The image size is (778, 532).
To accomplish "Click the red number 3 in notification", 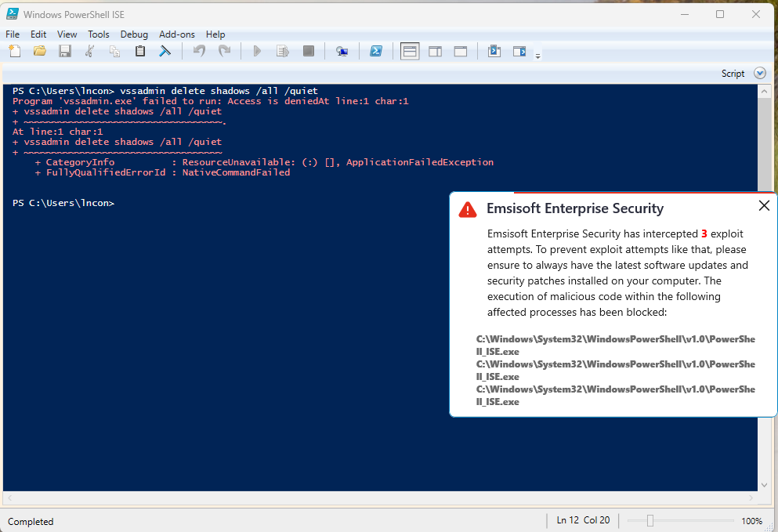I will (x=704, y=233).
